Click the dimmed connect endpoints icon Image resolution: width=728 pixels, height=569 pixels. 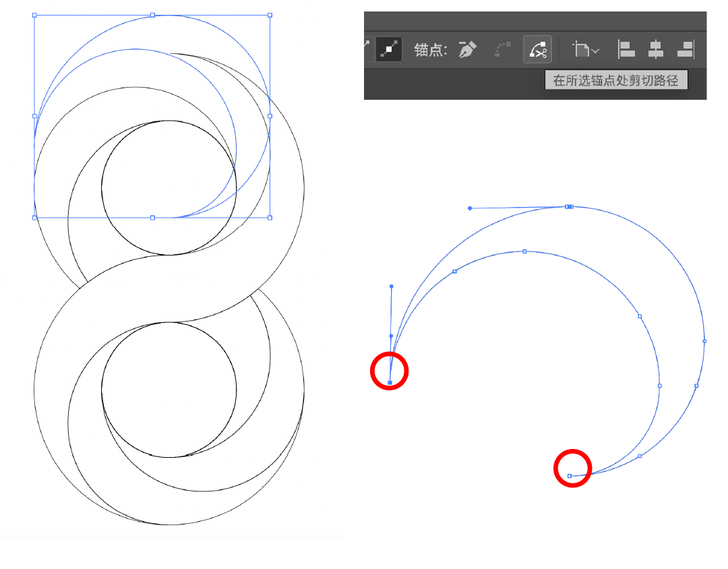[x=503, y=49]
